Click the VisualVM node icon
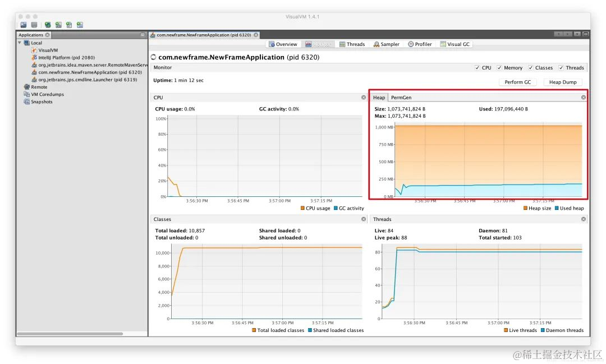The width and height of the screenshot is (606, 364). pos(34,50)
